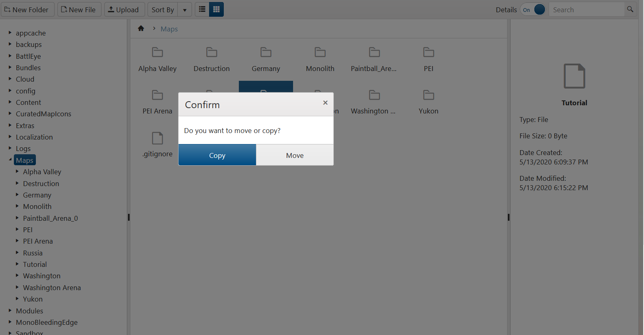Expand the BattlEye tree node
Image resolution: width=644 pixels, height=335 pixels.
coord(10,55)
